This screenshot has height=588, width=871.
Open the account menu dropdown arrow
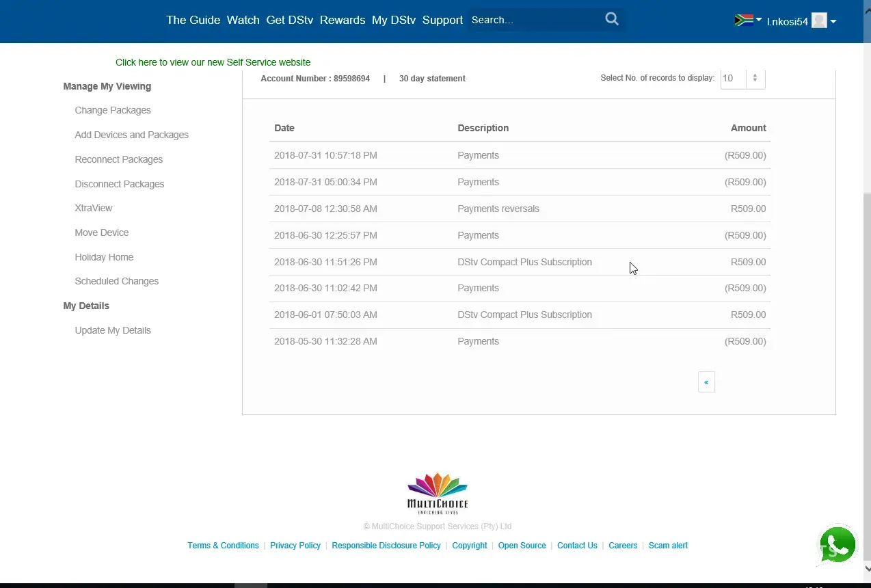(x=833, y=22)
